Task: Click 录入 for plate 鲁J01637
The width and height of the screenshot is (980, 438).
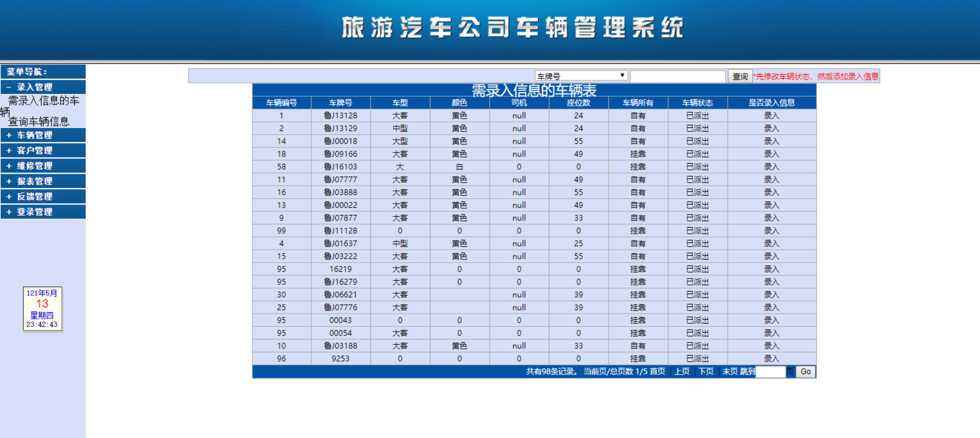Action: tap(771, 244)
